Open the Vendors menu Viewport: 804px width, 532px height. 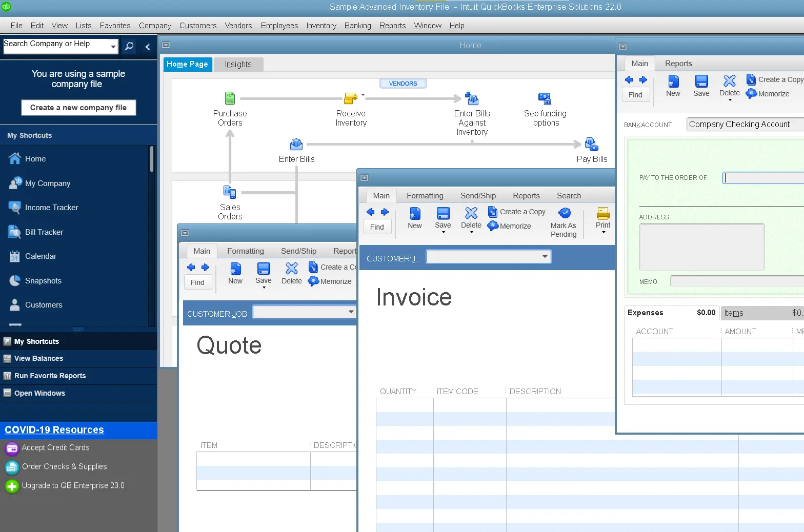[238, 26]
